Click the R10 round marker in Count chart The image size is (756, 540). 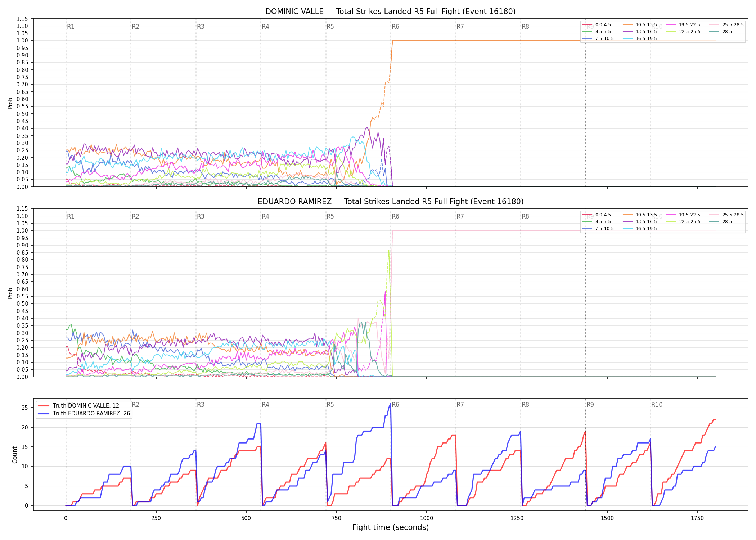click(x=657, y=405)
